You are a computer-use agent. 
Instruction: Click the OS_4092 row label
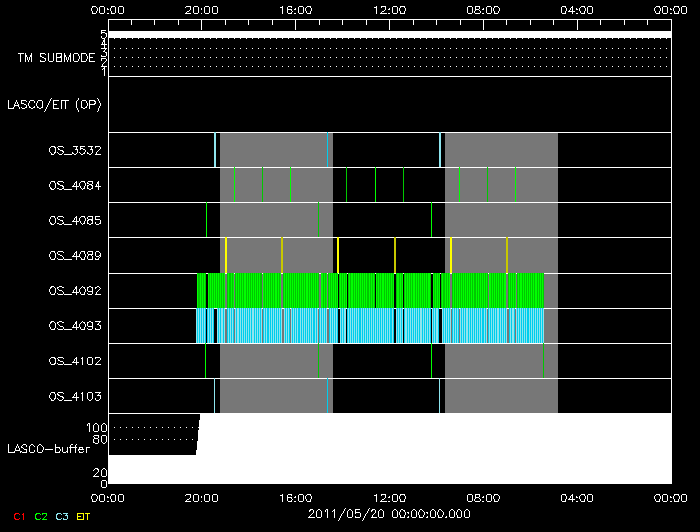click(75, 291)
